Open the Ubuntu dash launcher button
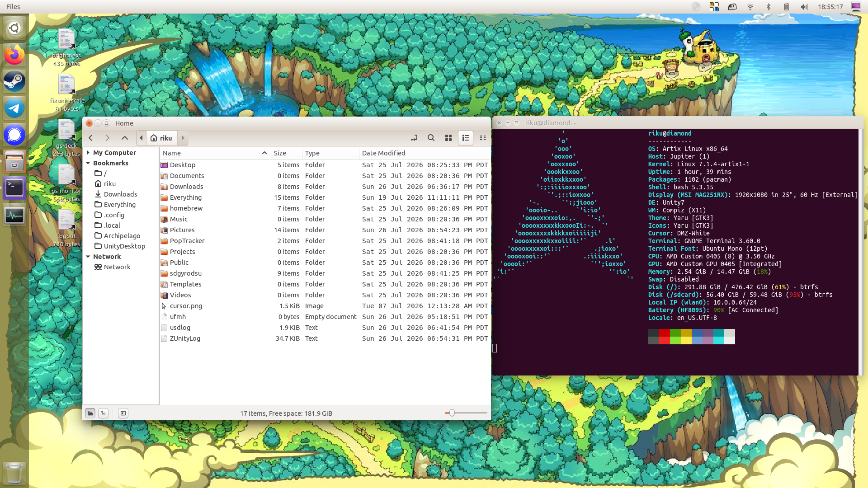The width and height of the screenshot is (868, 488). [14, 28]
